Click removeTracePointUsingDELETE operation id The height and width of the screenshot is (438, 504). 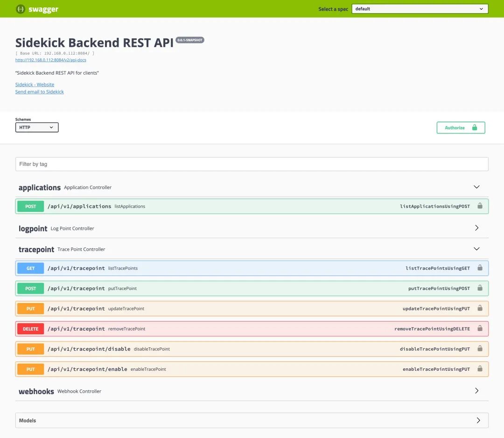point(432,329)
